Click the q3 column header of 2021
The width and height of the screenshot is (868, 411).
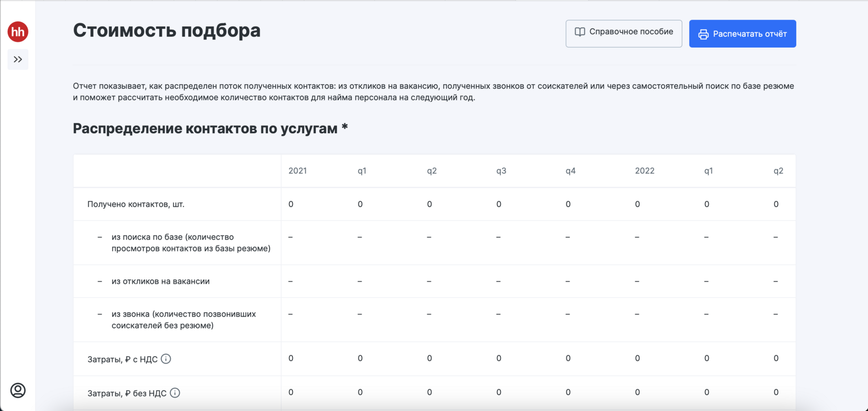501,171
